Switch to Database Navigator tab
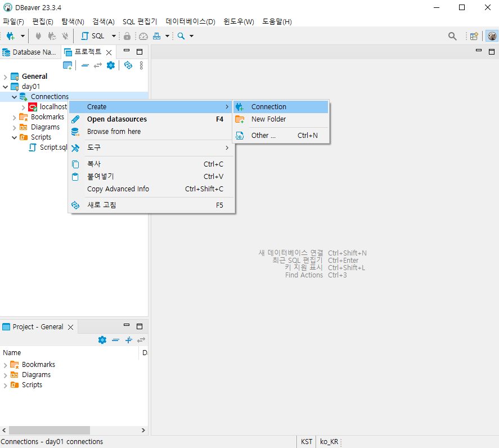The image size is (499, 448). [x=30, y=52]
